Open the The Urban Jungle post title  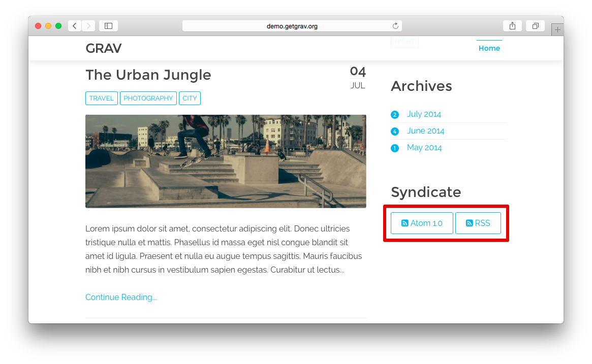click(148, 75)
